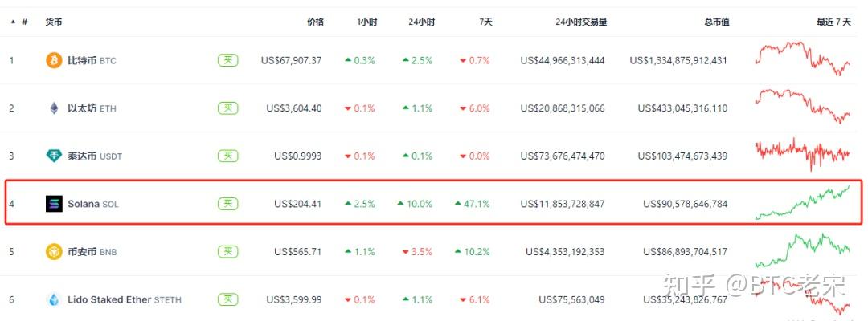Click the Ethereum diamond logo icon

tap(54, 108)
